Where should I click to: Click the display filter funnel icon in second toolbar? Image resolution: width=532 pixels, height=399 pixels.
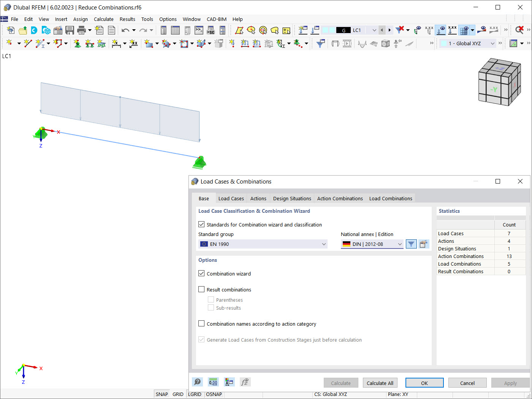[x=321, y=44]
